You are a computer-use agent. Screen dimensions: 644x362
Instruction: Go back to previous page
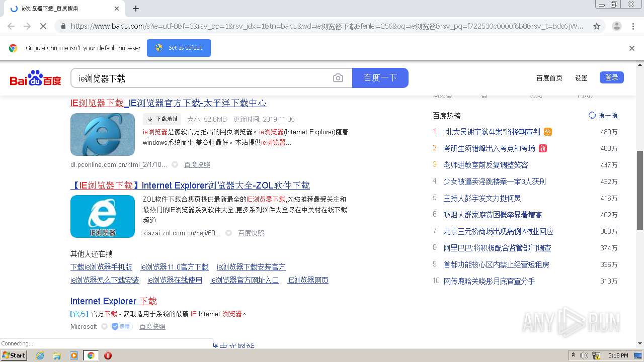11,26
